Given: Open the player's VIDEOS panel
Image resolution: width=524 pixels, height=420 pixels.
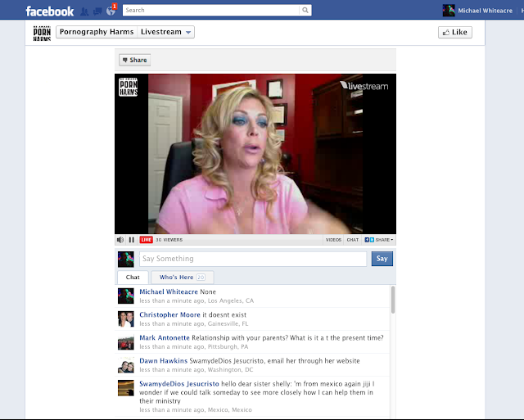Looking at the screenshot, I should coord(333,240).
